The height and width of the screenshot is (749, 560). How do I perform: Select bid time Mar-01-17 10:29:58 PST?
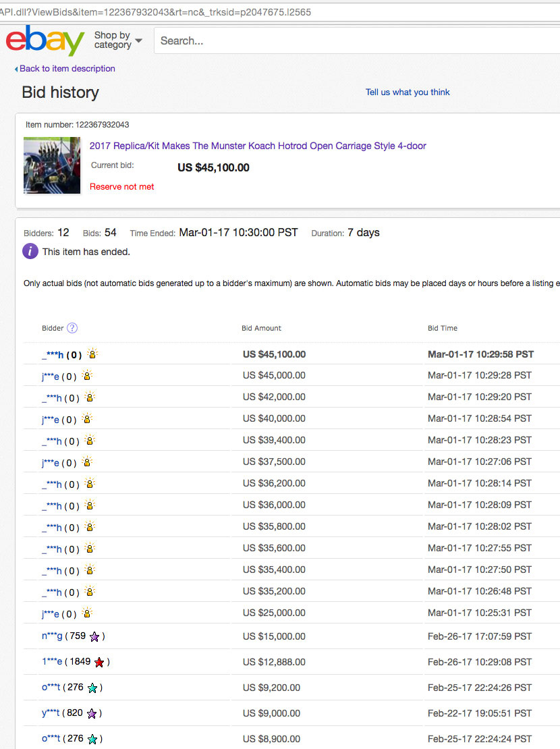[480, 354]
